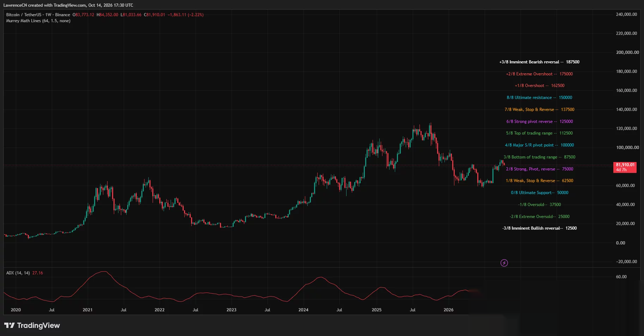Click the 2021 label on time axis
Viewport: 644px width, 336px height.
coord(87,310)
